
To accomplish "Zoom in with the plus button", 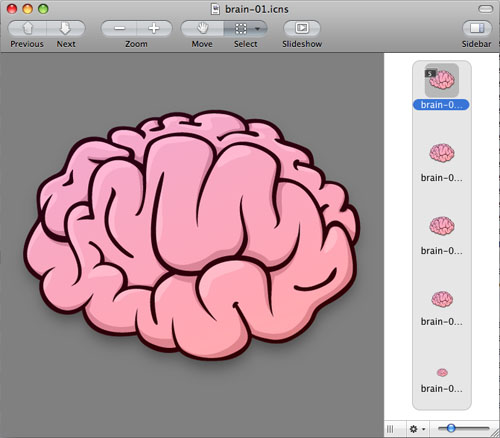I will click(154, 28).
